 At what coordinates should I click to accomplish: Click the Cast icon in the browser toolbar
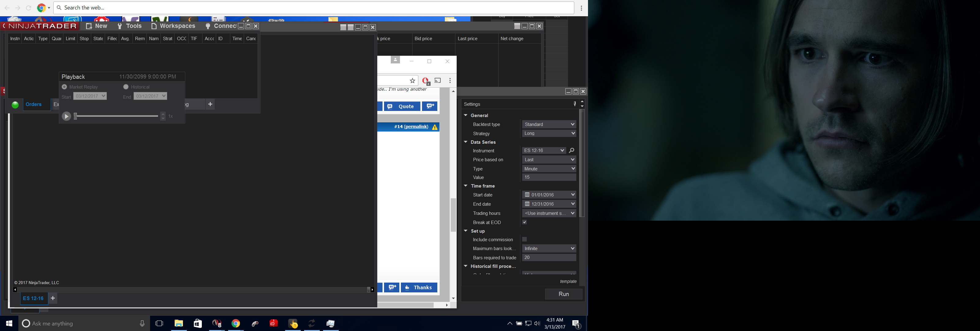point(438,80)
